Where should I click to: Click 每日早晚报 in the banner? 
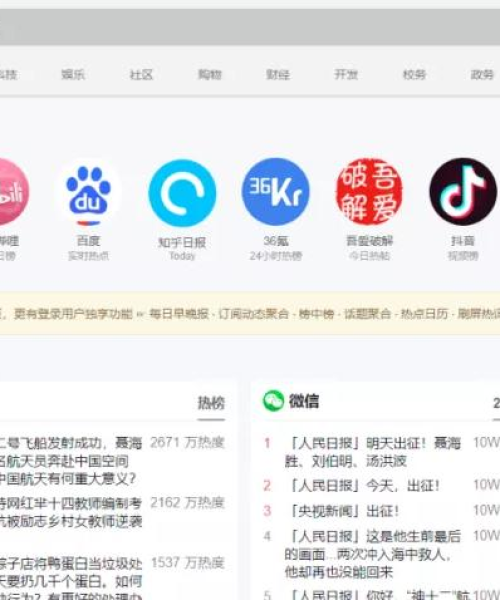179,314
